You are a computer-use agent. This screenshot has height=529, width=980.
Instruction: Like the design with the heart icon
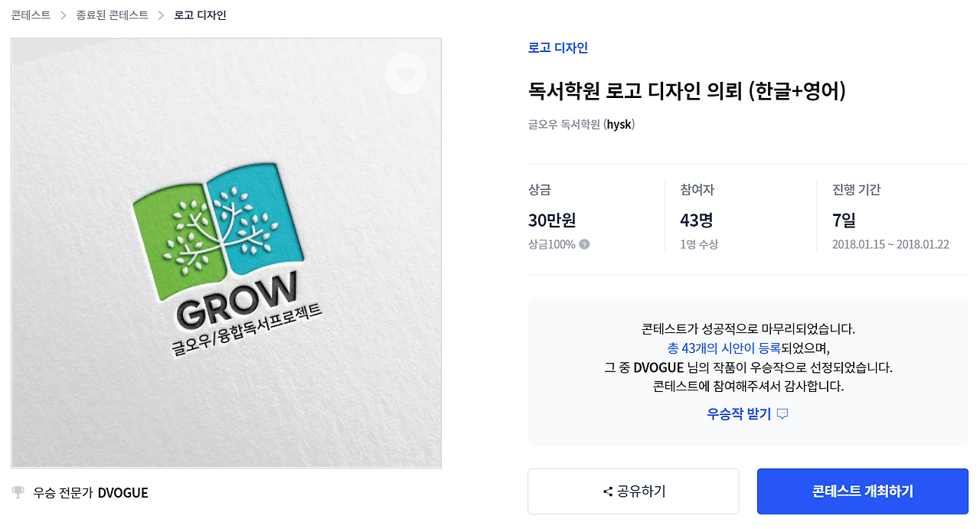406,74
